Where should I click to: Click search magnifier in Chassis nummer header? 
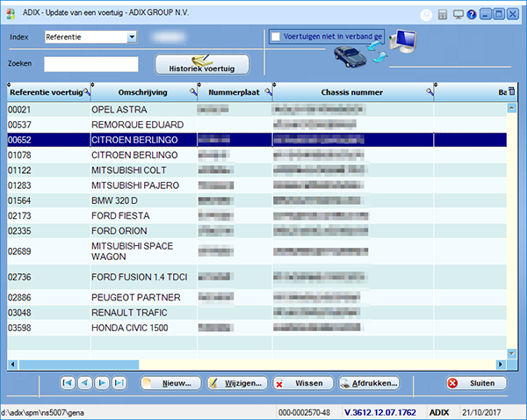tap(430, 91)
